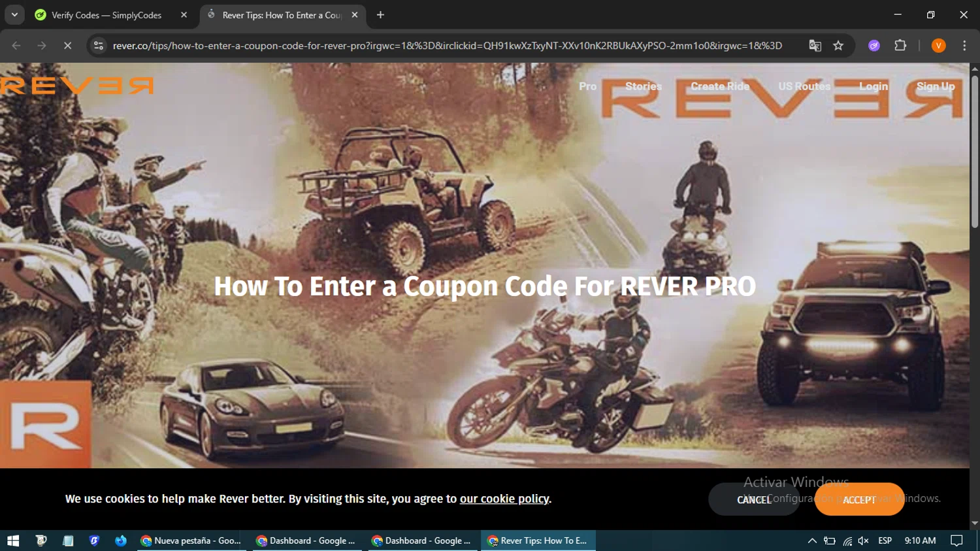Switch to Verify Codes — SimplyCodes tab
The image size is (980, 551).
pos(106,15)
